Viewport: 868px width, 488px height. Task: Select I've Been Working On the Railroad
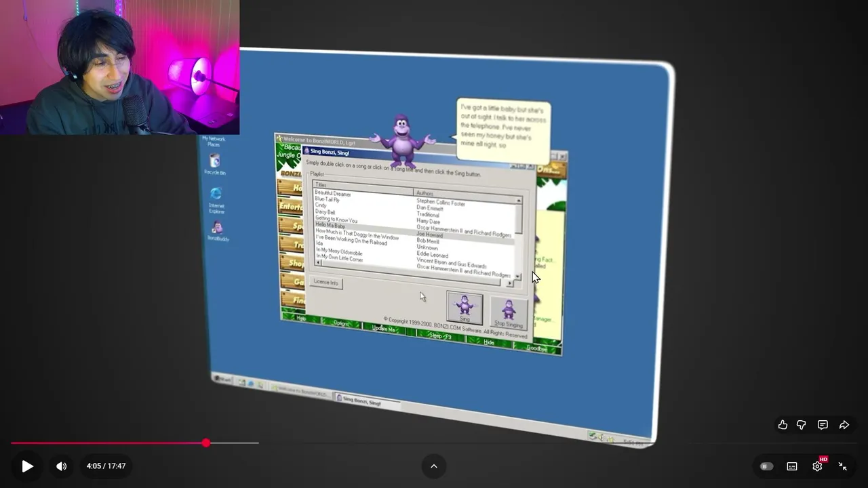coord(351,241)
